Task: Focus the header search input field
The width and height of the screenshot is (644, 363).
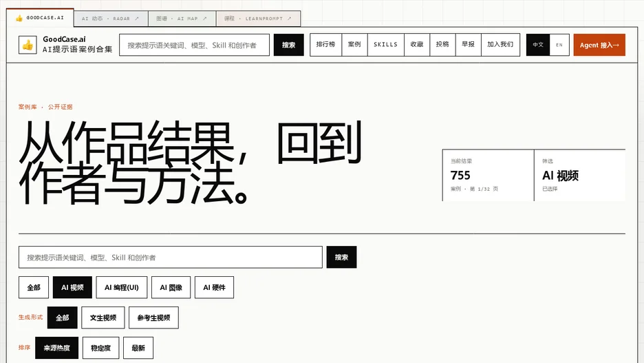Action: (194, 45)
